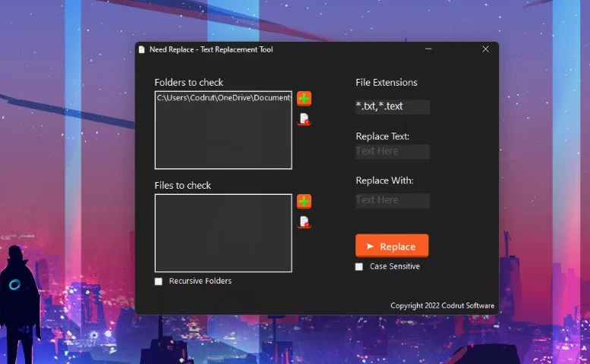Click the Replace Text input field
The width and height of the screenshot is (590, 364).
click(x=393, y=152)
